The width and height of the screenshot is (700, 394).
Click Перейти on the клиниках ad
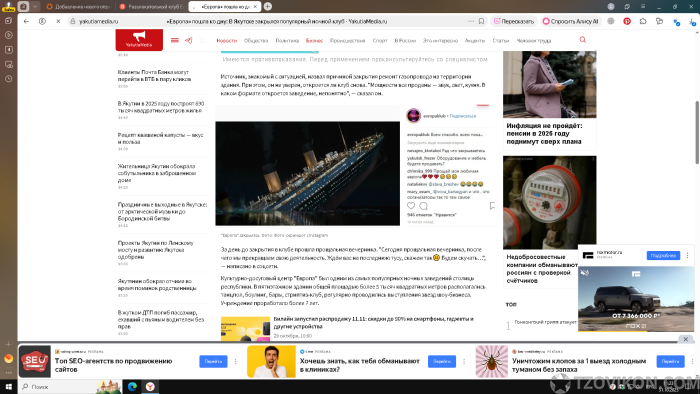click(442, 361)
